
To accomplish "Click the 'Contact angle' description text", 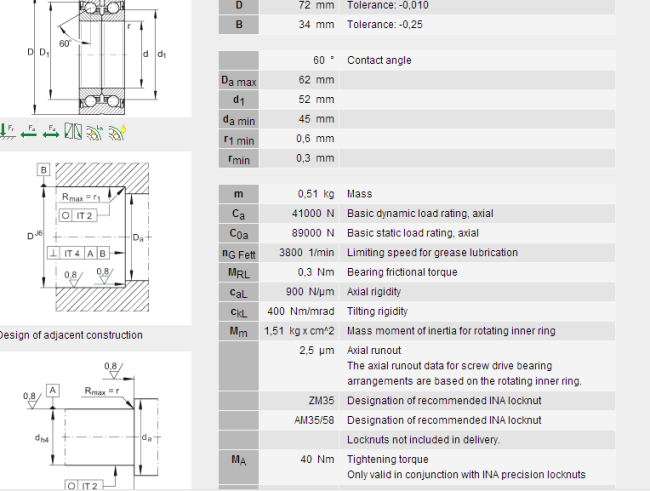I will 379,61.
